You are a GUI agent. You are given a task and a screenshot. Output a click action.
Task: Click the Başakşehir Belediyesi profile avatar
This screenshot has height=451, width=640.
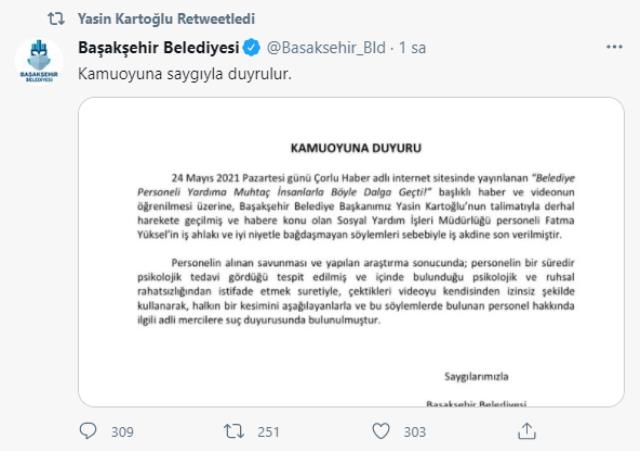tap(39, 61)
